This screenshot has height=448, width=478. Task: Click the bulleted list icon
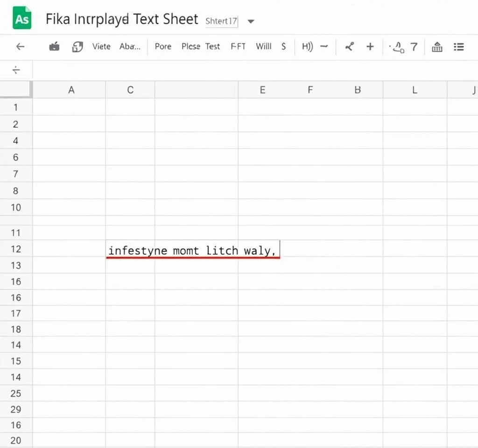tap(459, 47)
